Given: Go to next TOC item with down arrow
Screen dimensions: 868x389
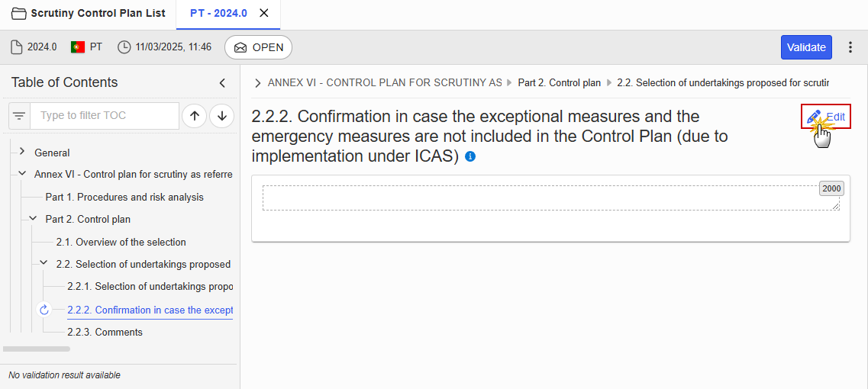Looking at the screenshot, I should tap(222, 116).
